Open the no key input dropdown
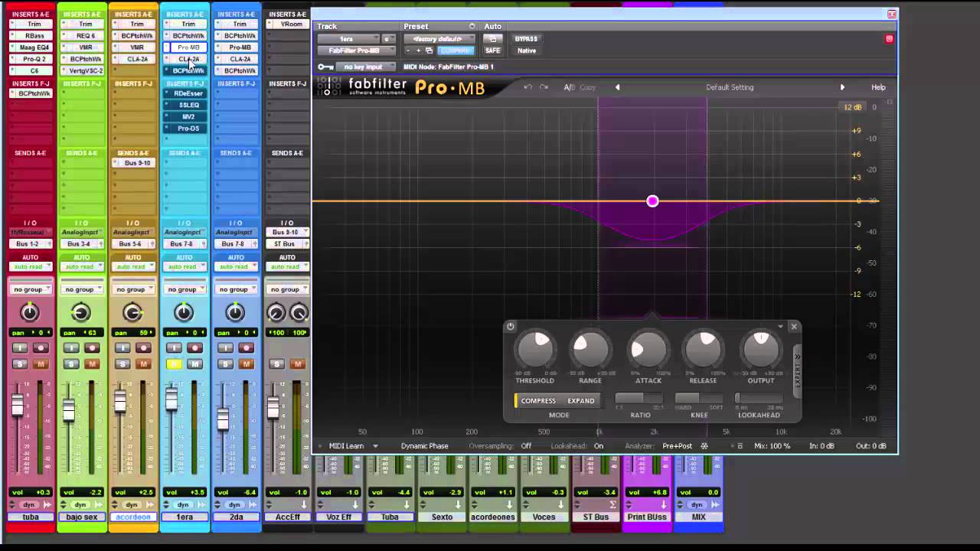 click(x=366, y=67)
